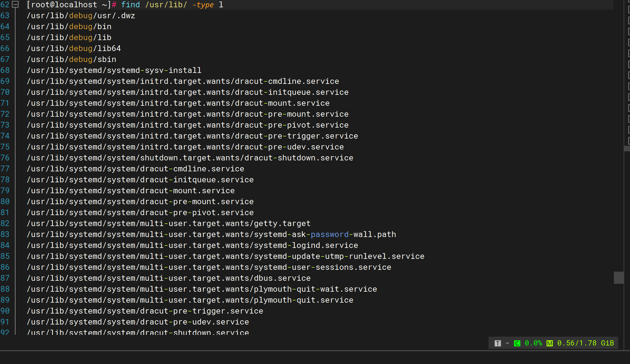Click the yellow-green M memory icon
Viewport: 630px width, 364px height.
pos(549,343)
